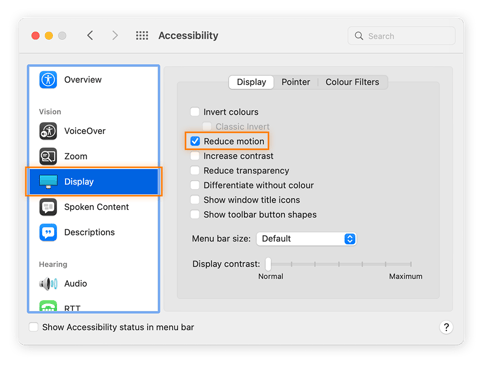
Task: Switch to the Pointer tab
Action: point(296,82)
